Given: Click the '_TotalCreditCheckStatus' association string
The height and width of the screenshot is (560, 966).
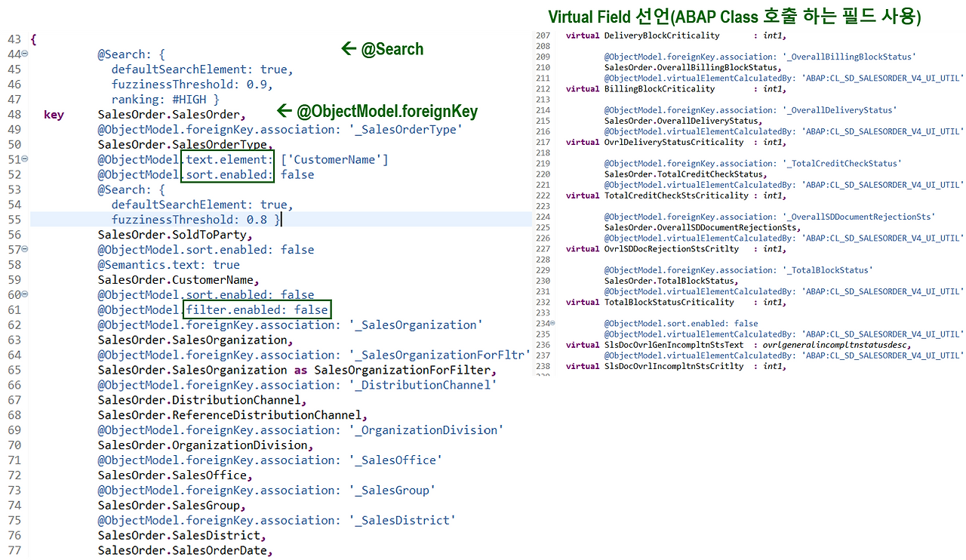Looking at the screenshot, I should 844,164.
